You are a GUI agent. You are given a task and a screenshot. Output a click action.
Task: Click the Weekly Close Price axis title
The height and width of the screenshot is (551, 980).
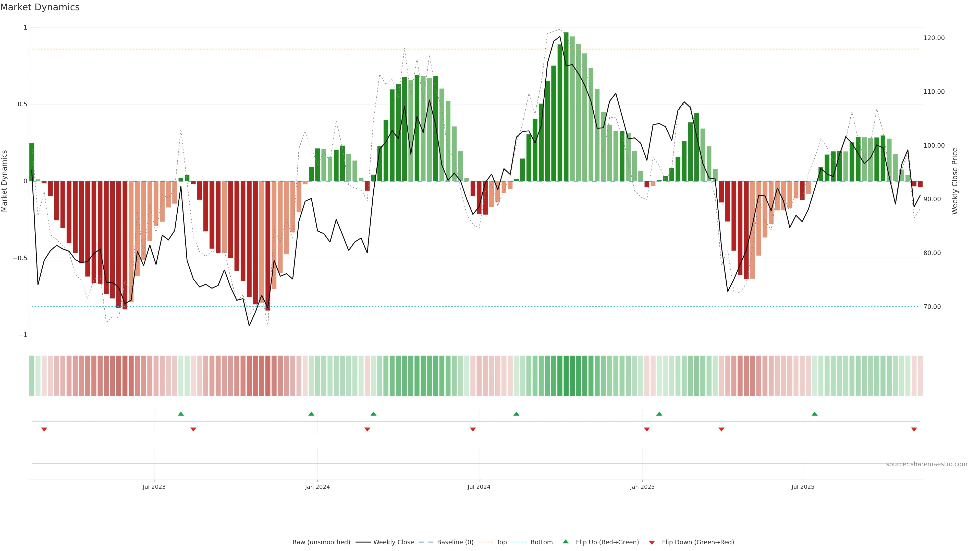(x=954, y=181)
